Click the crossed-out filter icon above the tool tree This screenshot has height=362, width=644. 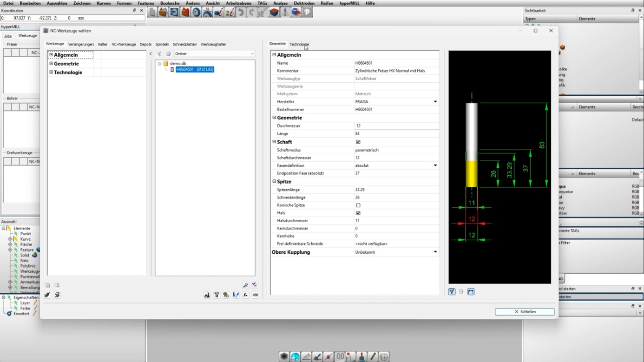click(159, 54)
